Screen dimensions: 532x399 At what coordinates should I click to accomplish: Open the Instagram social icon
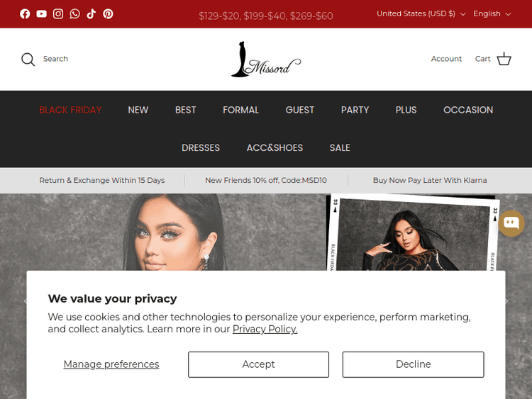(58, 14)
